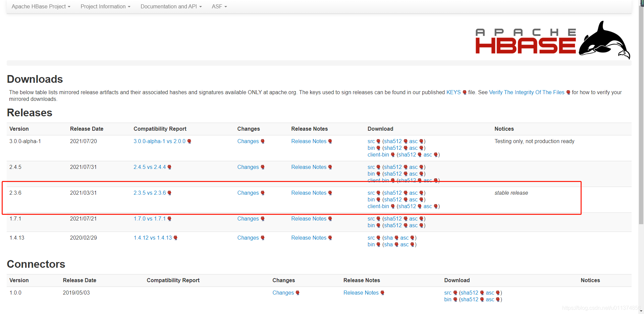
Task: Click external icon after 1.4.13 Changes
Action: 263,238
